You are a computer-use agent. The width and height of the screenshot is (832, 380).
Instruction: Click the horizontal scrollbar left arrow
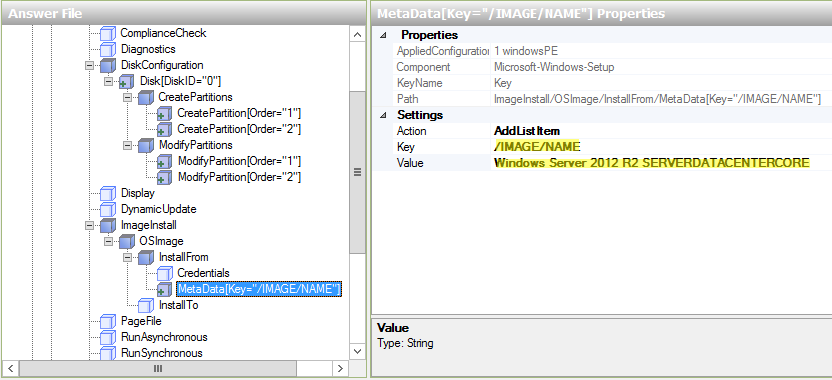tap(11, 368)
